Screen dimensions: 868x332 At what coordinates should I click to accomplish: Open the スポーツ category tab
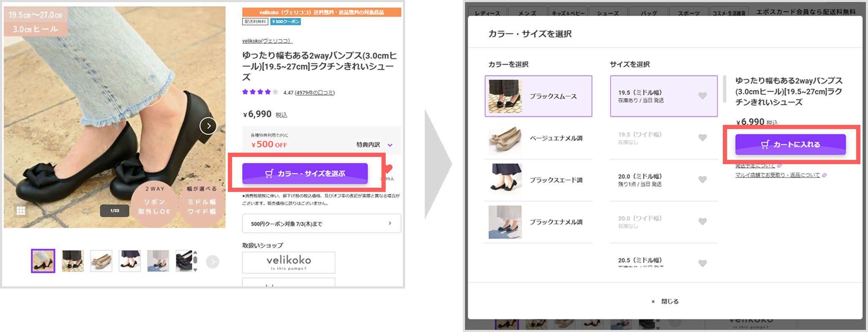click(689, 12)
